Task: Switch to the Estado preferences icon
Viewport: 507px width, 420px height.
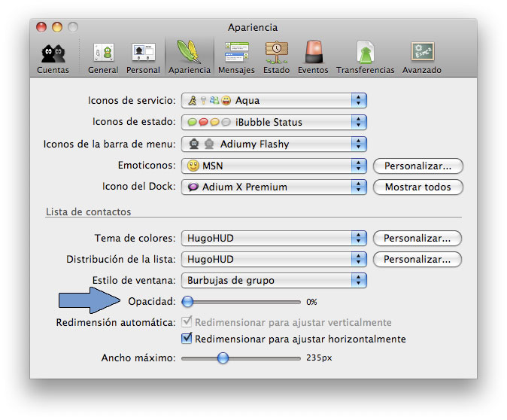Action: (x=276, y=56)
